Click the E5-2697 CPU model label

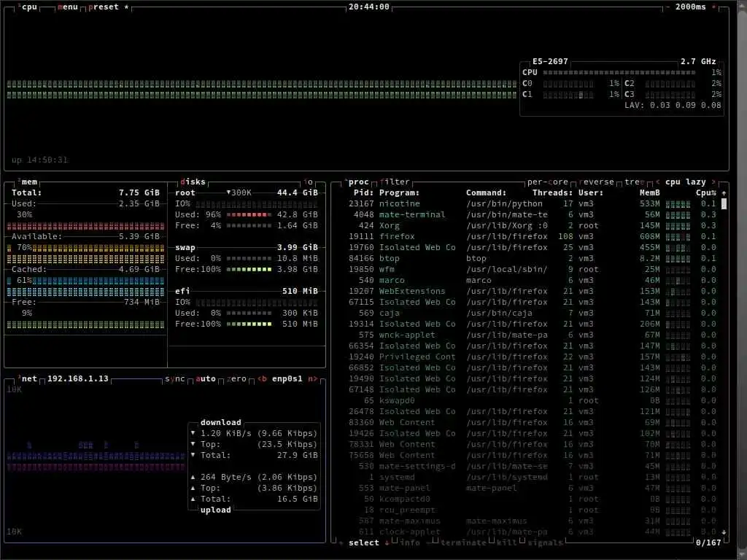pyautogui.click(x=550, y=61)
